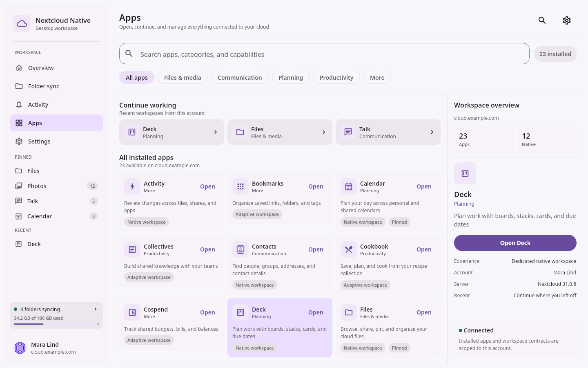Click the Bookmarks app grid icon
Image resolution: width=588 pixels, height=368 pixels.
click(x=241, y=186)
